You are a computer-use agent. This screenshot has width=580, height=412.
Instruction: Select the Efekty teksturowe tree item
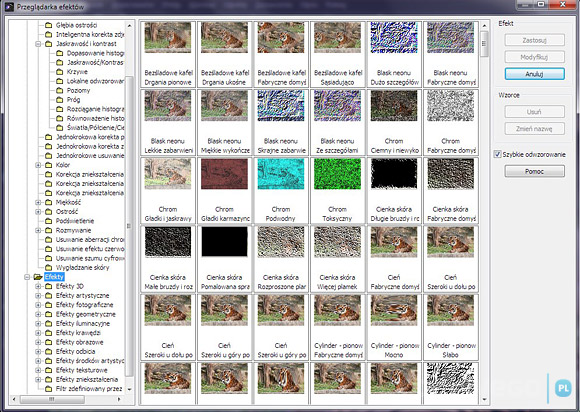click(81, 370)
